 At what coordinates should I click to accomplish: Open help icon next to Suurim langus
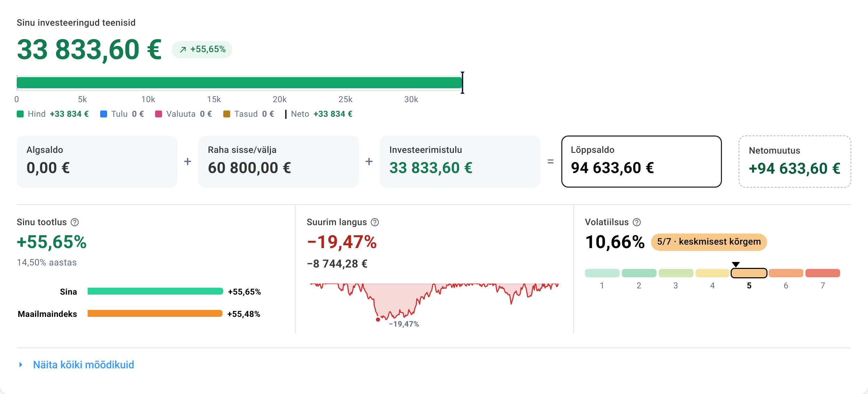coord(375,222)
